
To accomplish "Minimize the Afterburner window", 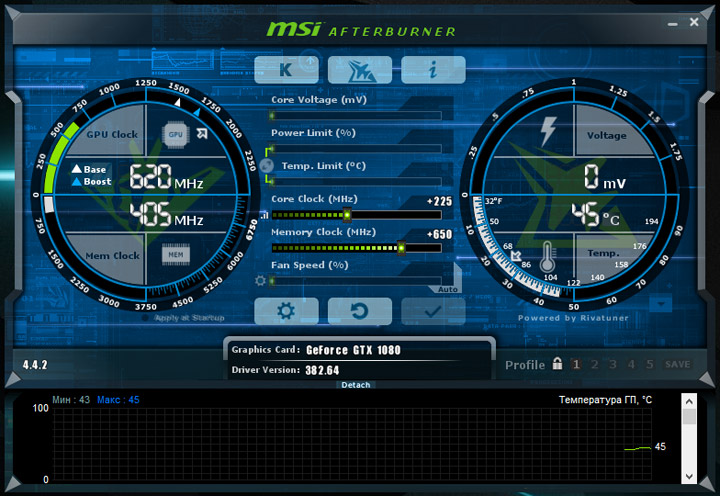I will click(673, 23).
